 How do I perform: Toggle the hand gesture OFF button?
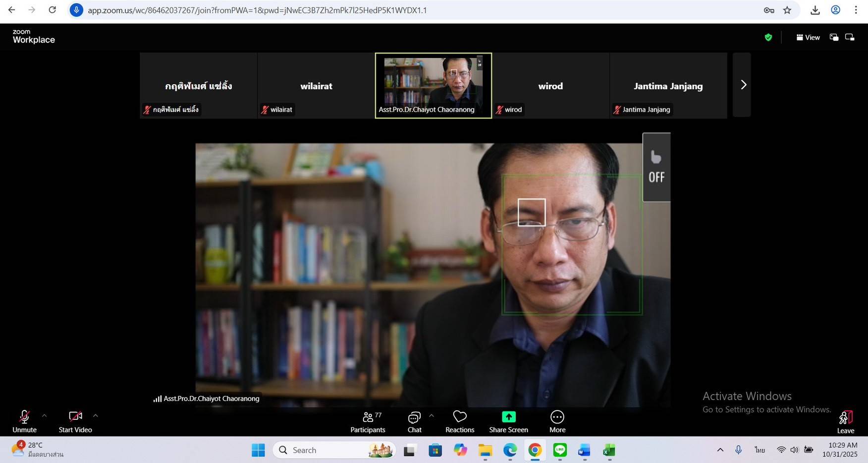(656, 168)
